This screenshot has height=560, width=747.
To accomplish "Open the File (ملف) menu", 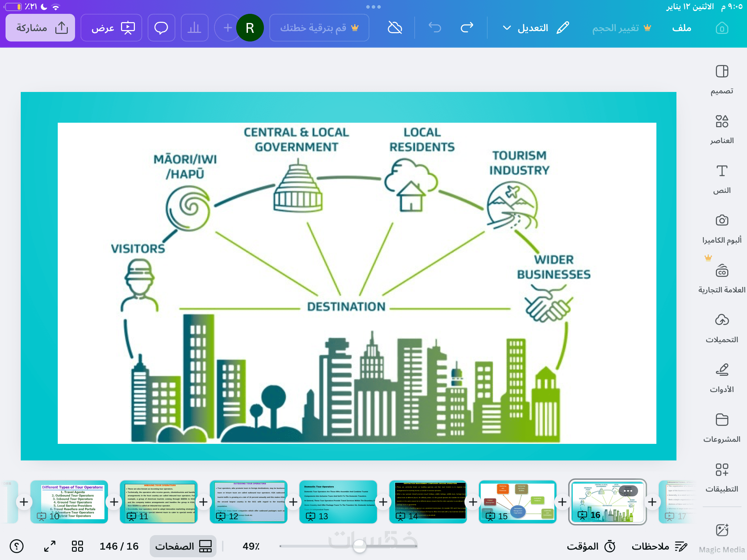I will (x=681, y=28).
